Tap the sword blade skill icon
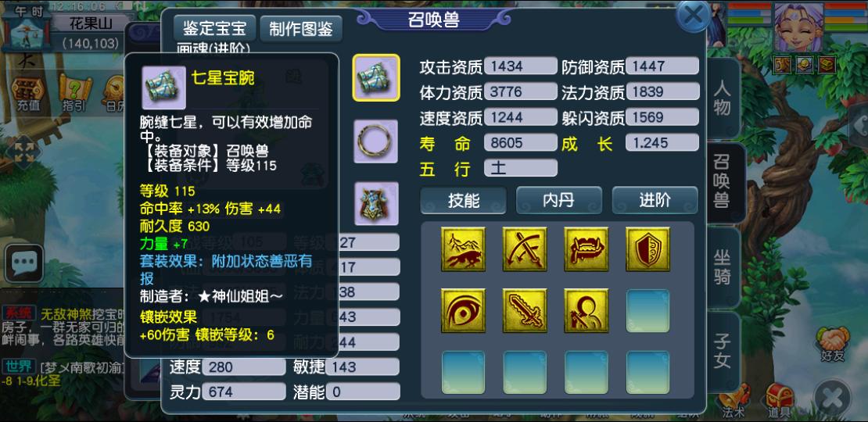This screenshot has width=868, height=422. (525, 311)
